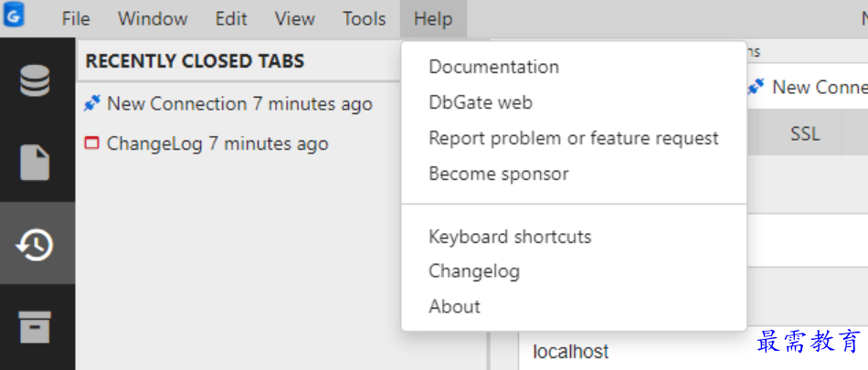Open the Tools menu

click(x=365, y=19)
